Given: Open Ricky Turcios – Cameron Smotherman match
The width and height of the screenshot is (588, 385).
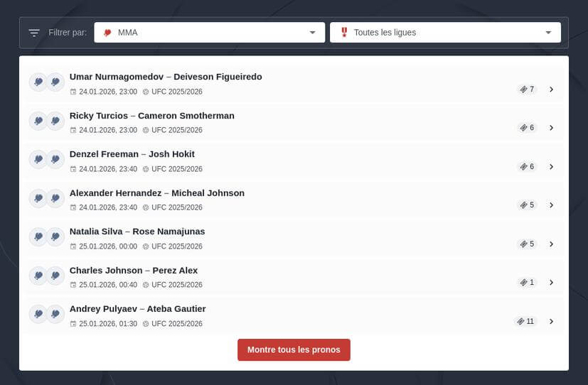Looking at the screenshot, I should point(151,116).
